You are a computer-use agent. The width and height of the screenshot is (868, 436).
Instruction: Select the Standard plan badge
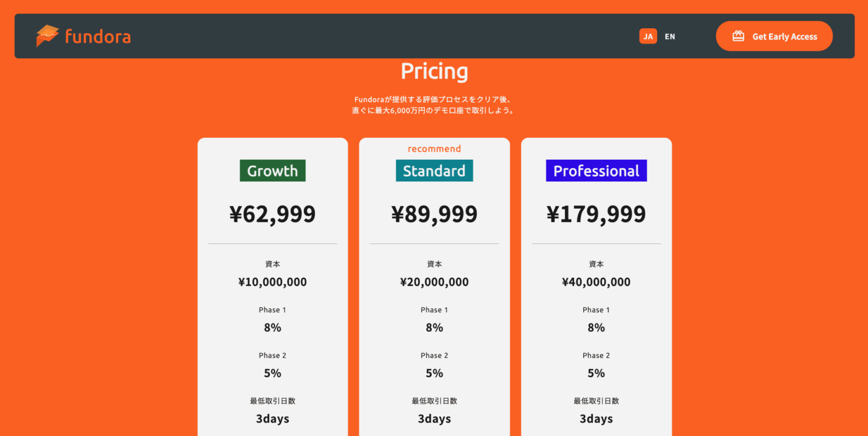434,171
